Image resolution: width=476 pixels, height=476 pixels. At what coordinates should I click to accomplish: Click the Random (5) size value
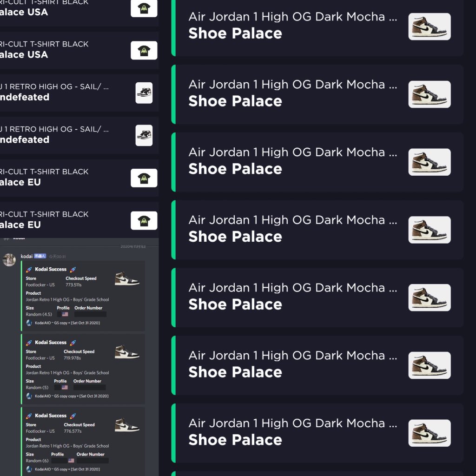(37, 387)
